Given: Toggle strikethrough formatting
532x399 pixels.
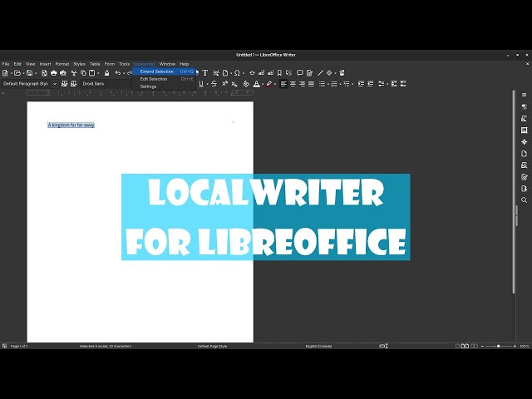Looking at the screenshot, I should [214, 84].
